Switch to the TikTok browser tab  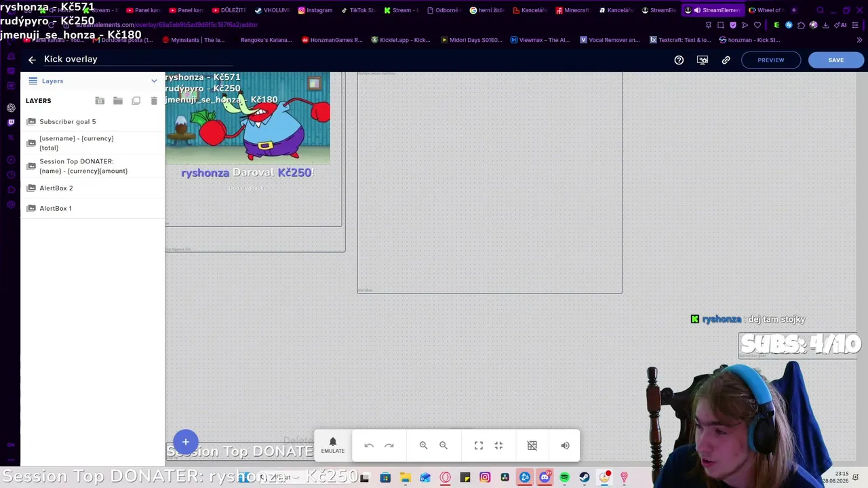pos(358,10)
